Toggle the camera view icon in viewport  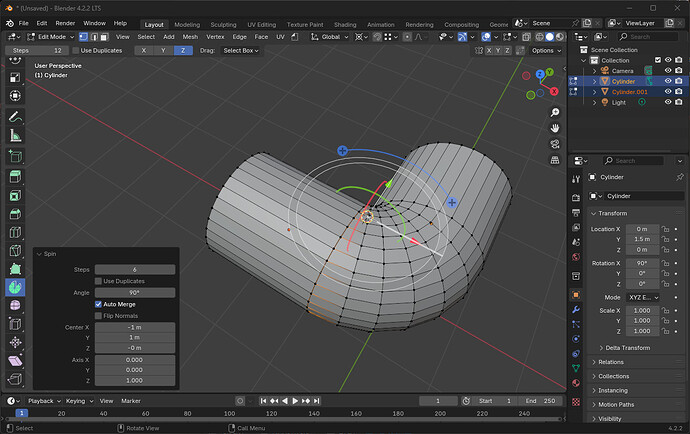pos(555,144)
